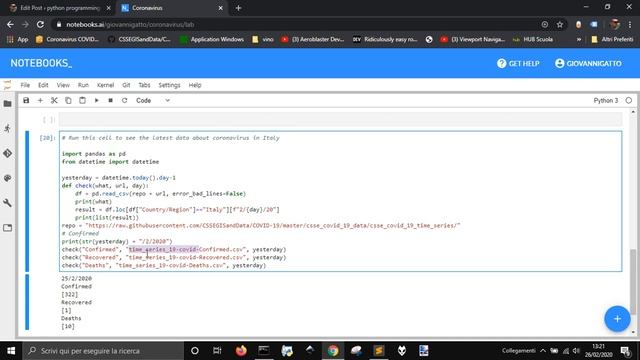Open Task View on the taskbar
Viewport: 640px width, 360px height.
pyautogui.click(x=217, y=351)
